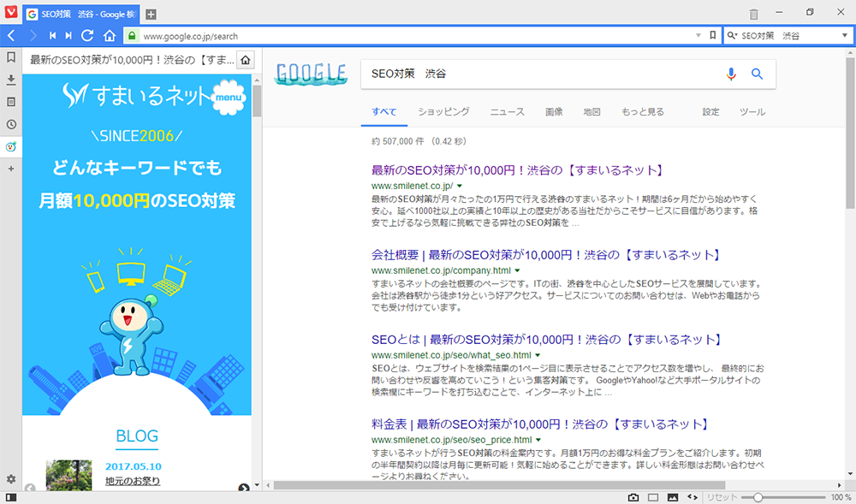Add a new web panel

click(11, 169)
